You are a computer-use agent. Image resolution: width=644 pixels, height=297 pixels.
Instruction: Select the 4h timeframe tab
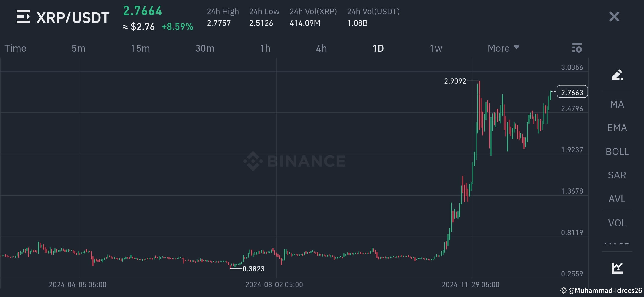click(321, 48)
